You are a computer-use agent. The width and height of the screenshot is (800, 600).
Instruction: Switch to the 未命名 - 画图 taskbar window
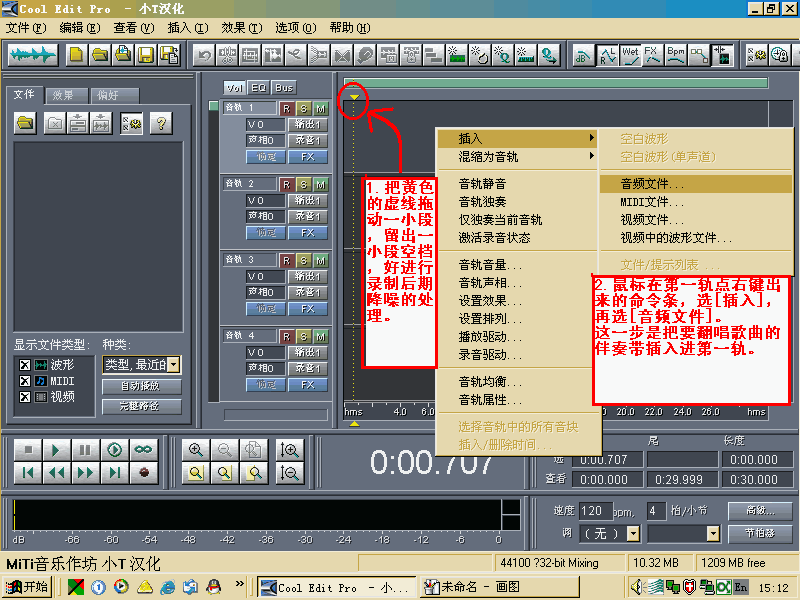tap(500, 587)
